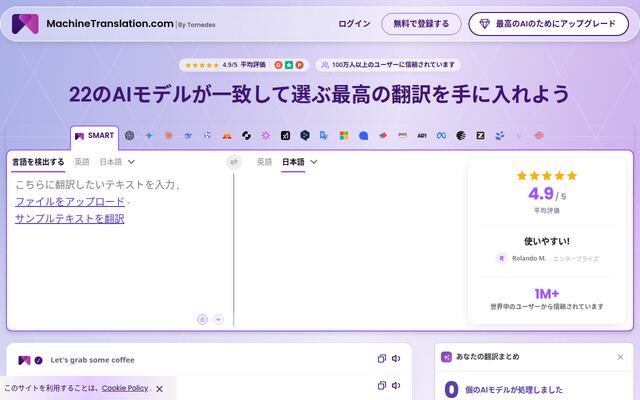640x400 pixels.
Task: Select the black Z square model icon
Action: click(x=480, y=136)
